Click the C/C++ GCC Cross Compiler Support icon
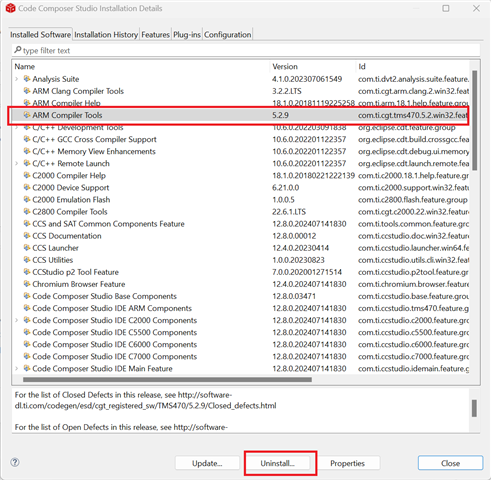Image resolution: width=491 pixels, height=480 pixels. click(27, 139)
